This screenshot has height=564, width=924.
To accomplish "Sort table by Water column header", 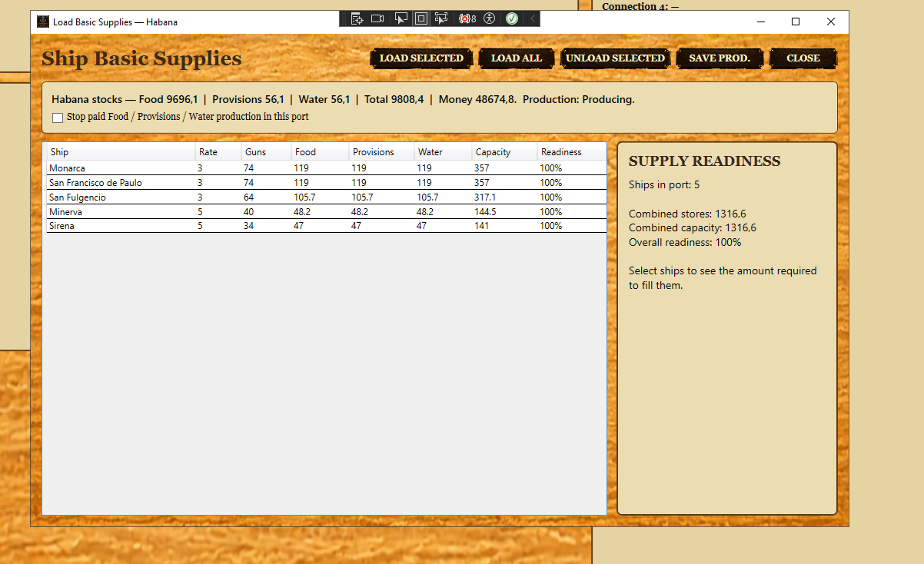I will (x=443, y=152).
